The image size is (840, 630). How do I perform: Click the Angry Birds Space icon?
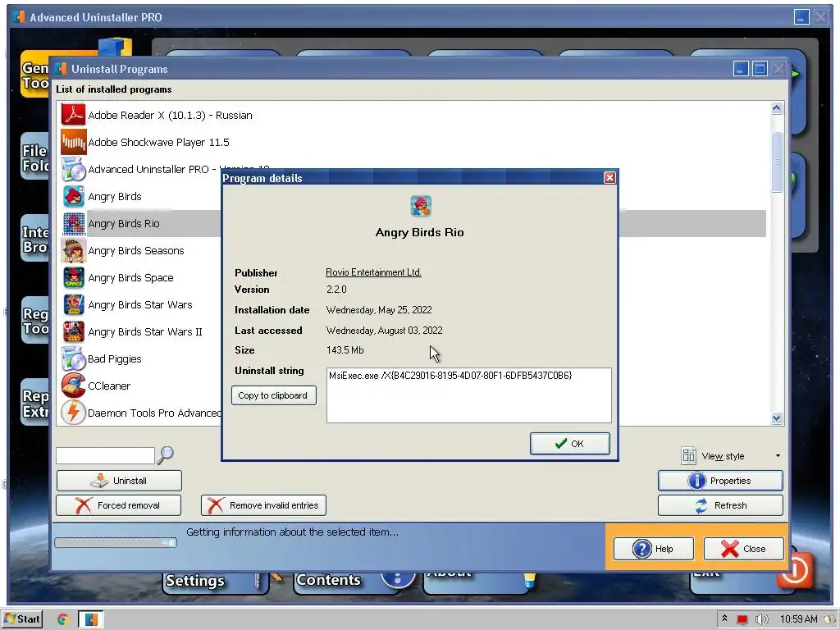click(73, 277)
